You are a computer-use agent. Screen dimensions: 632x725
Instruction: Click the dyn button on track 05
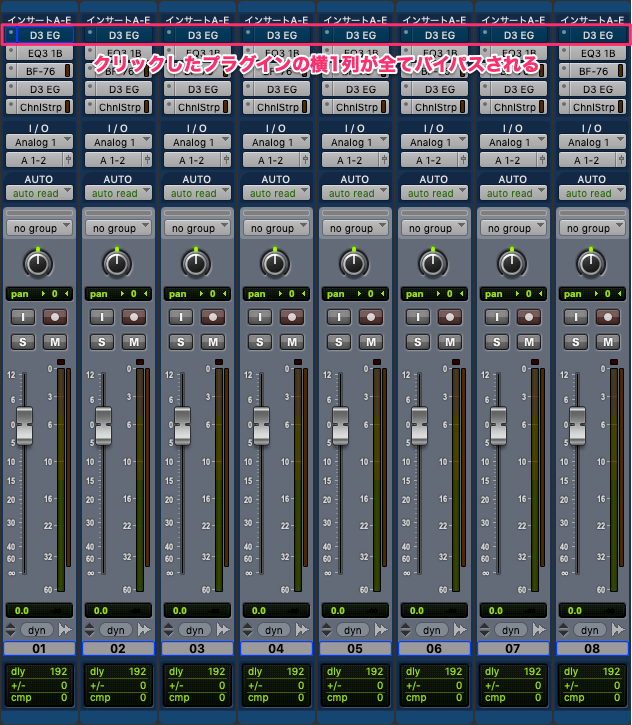(x=352, y=630)
